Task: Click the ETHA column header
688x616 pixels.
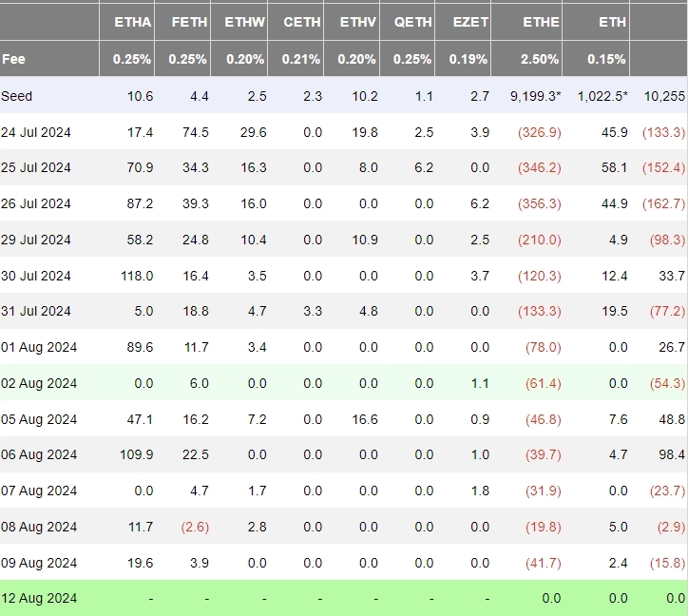Action: 132,21
